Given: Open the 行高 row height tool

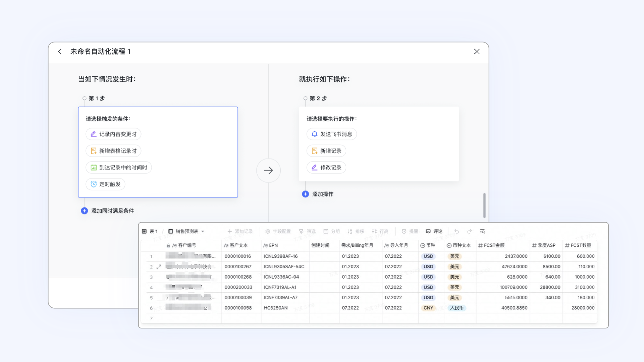Looking at the screenshot, I should coord(380,231).
